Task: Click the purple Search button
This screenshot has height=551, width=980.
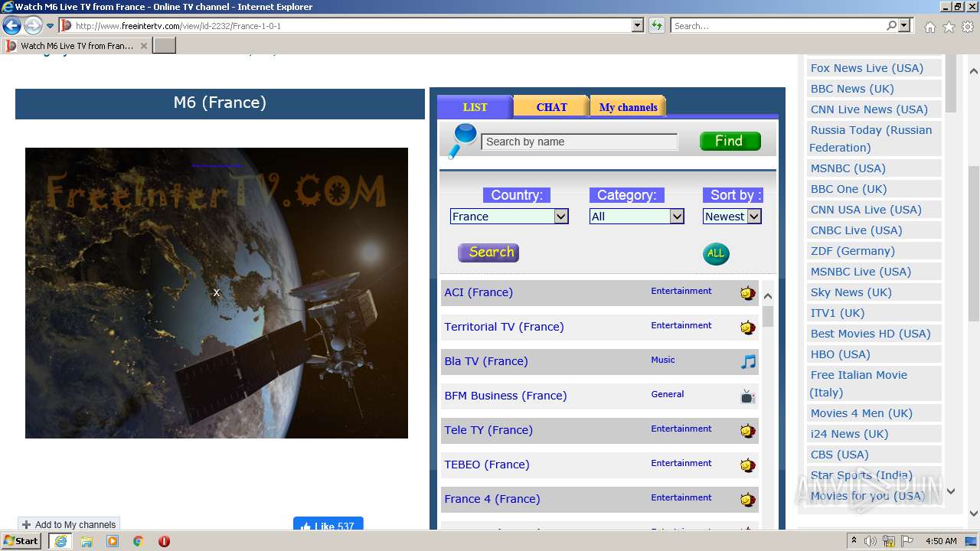Action: click(x=488, y=253)
